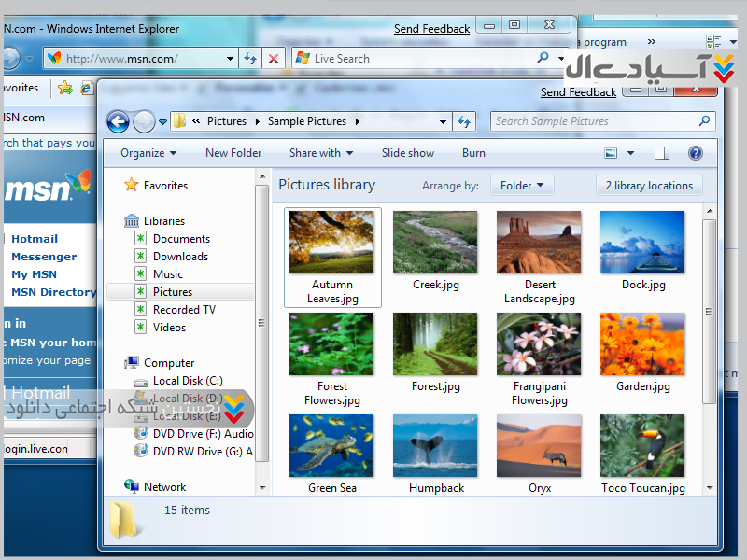This screenshot has width=747, height=560.
Task: Open the Organize dropdown menu
Action: click(x=148, y=153)
